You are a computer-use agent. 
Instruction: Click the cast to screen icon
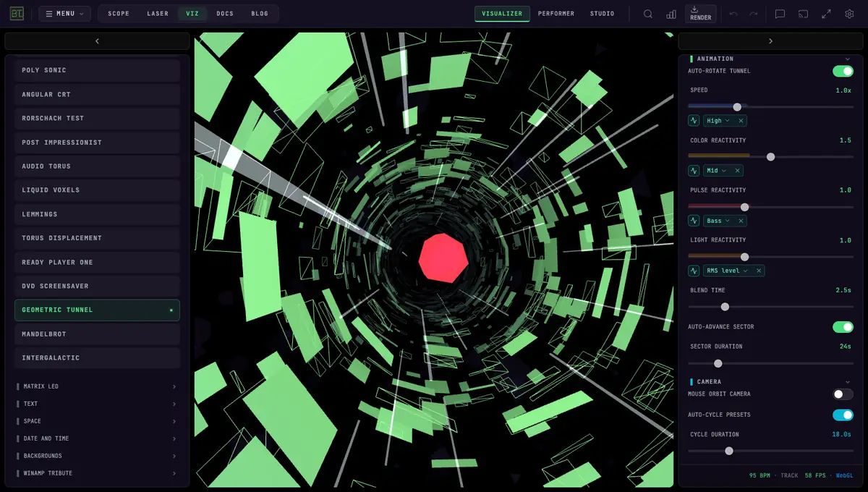tap(803, 14)
